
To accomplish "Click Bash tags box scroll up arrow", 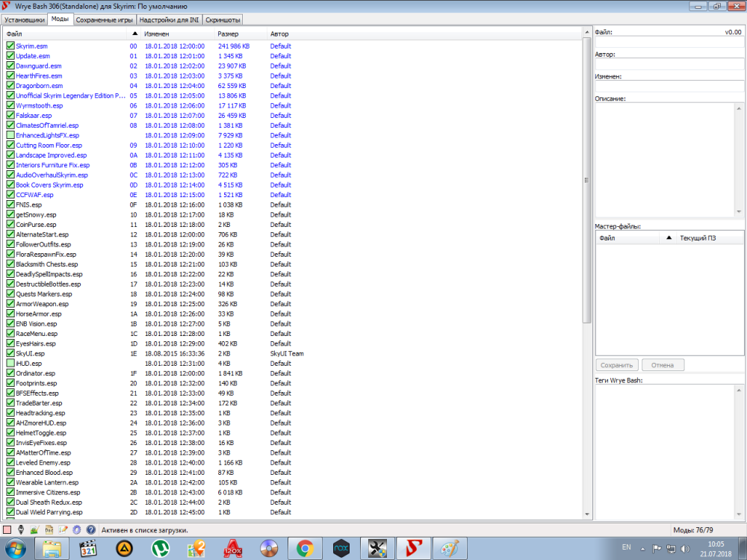I will [739, 391].
